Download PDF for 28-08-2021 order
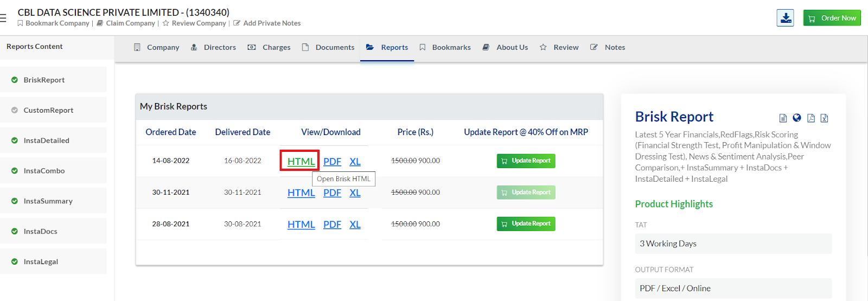Image resolution: width=868 pixels, height=301 pixels. 332,225
